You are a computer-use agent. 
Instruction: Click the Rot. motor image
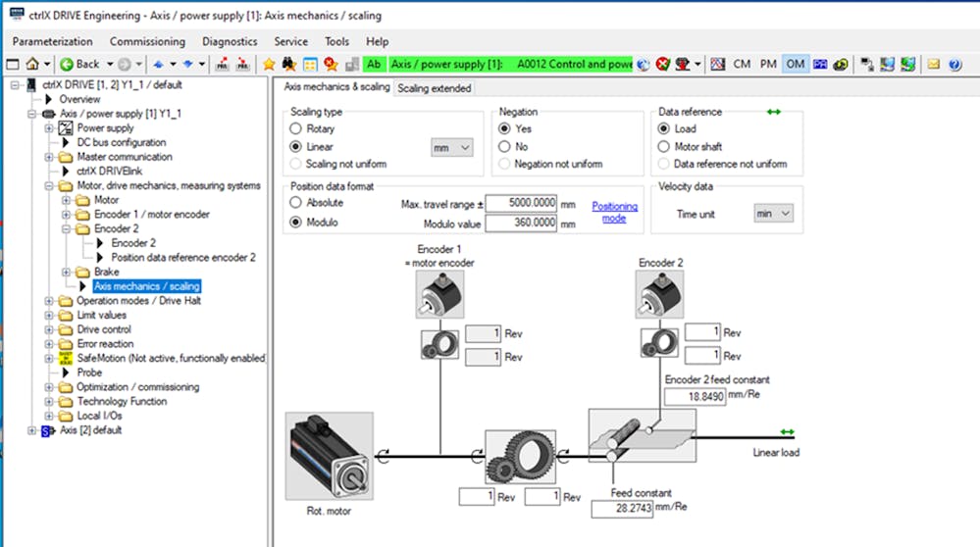330,456
